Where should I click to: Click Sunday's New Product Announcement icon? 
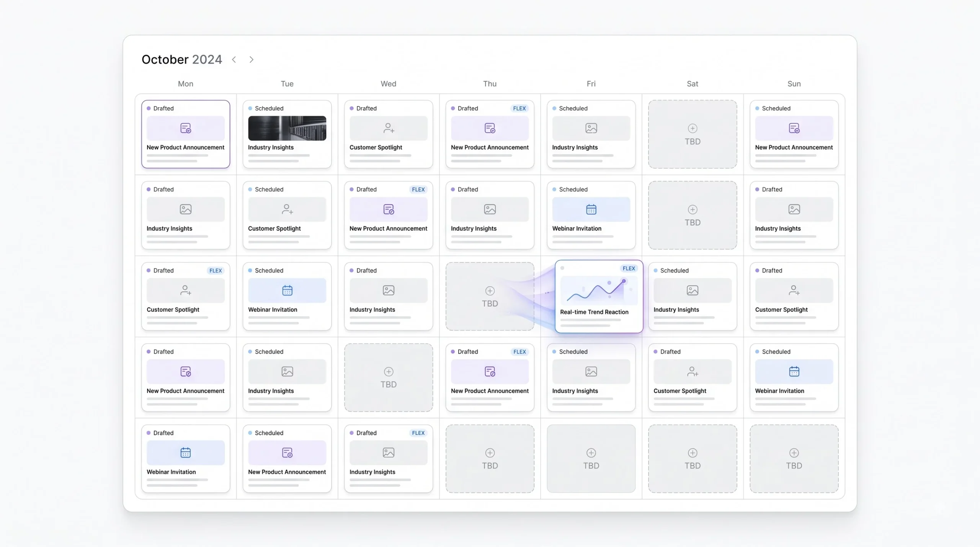[x=794, y=128]
